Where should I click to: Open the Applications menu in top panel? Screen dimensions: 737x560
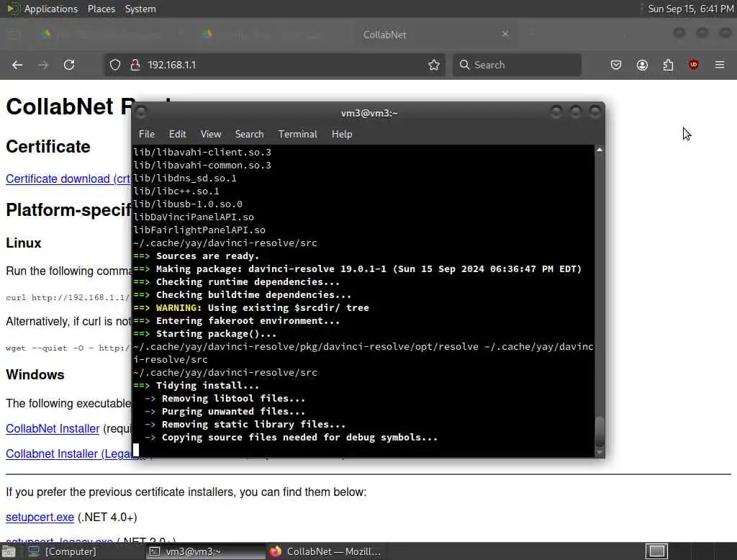click(51, 9)
